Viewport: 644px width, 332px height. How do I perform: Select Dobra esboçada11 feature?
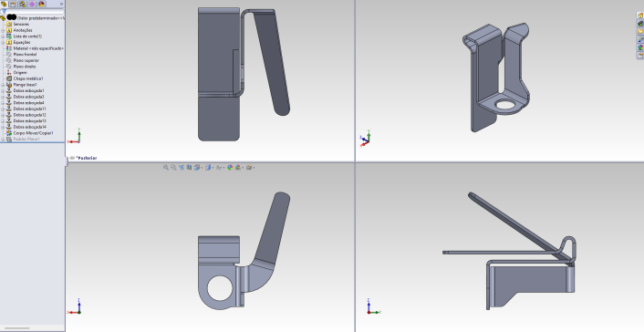[29, 109]
